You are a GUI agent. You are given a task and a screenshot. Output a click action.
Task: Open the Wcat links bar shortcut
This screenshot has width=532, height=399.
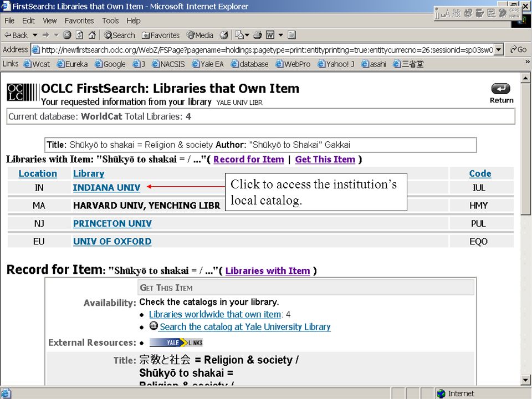[37, 64]
